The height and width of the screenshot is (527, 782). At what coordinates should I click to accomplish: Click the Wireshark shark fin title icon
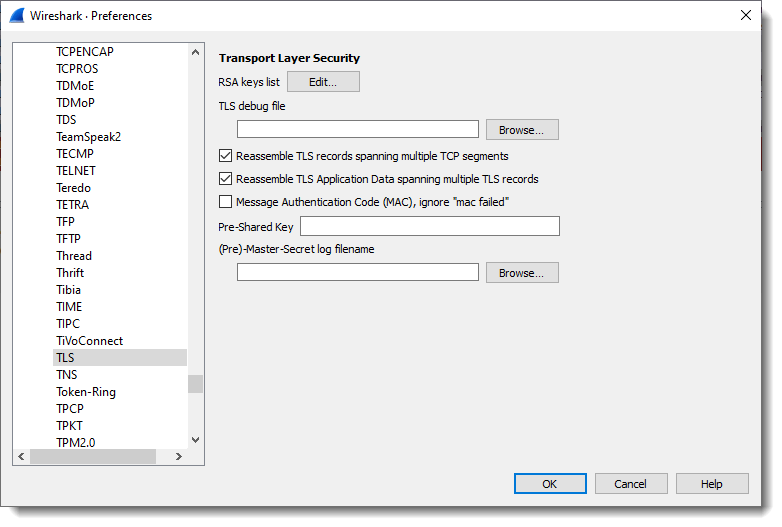[16, 15]
